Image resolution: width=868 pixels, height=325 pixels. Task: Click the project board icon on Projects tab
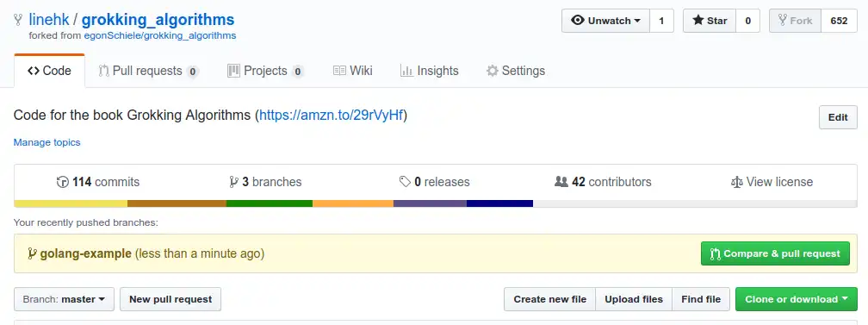[233, 71]
